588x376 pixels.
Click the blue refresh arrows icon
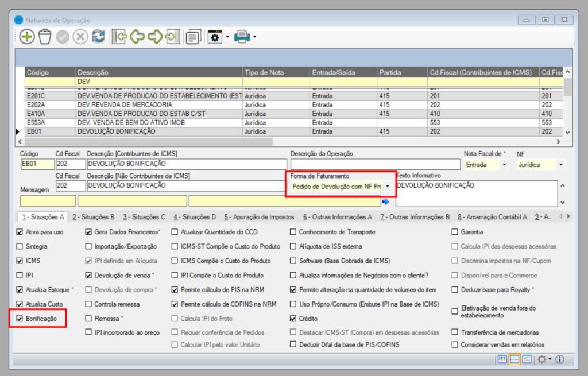pos(99,37)
